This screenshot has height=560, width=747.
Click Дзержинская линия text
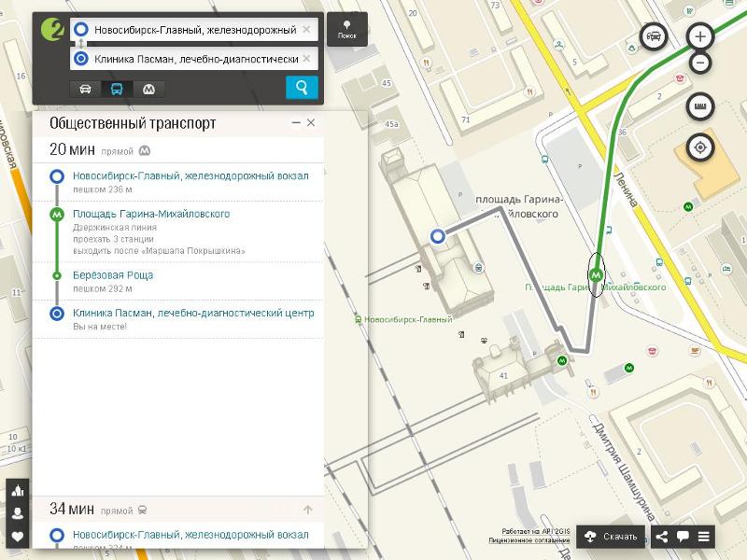(115, 227)
